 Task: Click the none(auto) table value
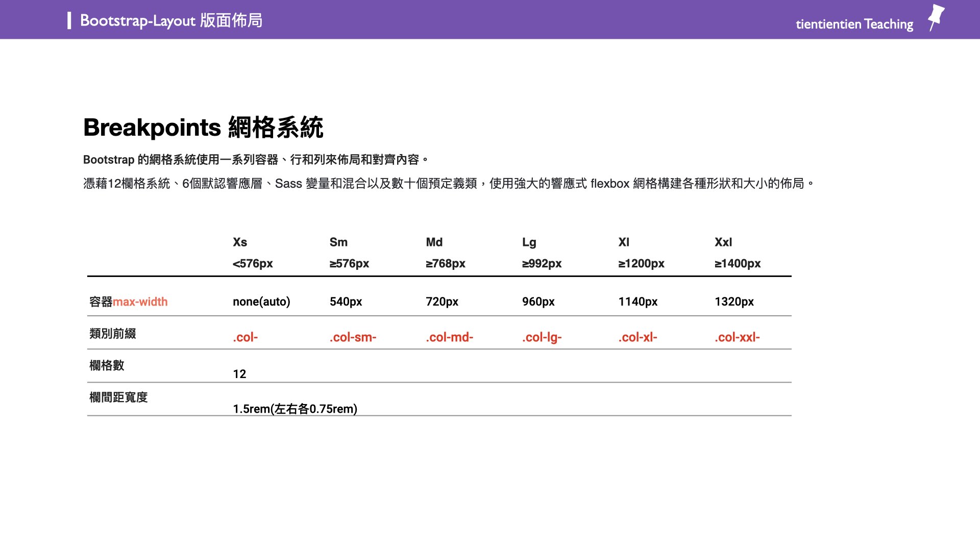[261, 302]
